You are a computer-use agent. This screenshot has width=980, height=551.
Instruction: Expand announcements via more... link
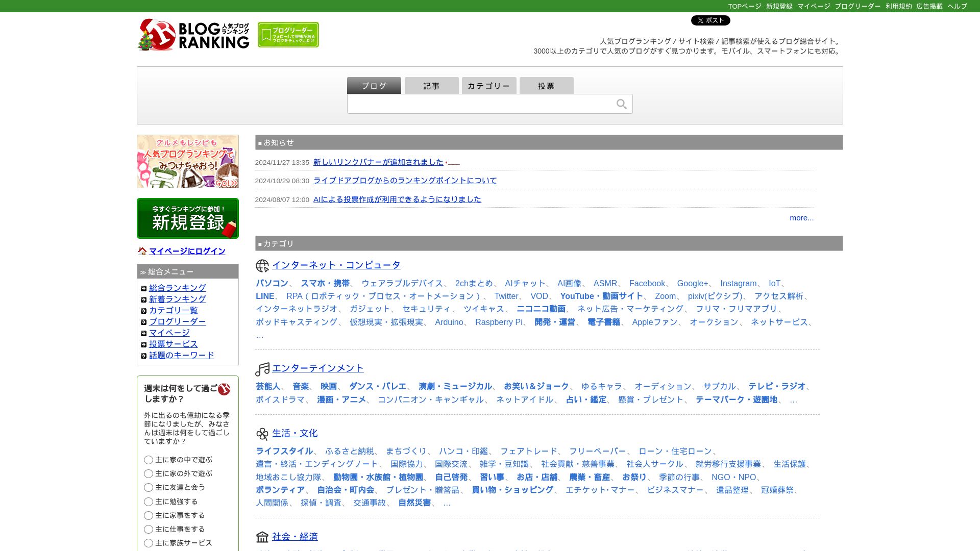tap(801, 218)
